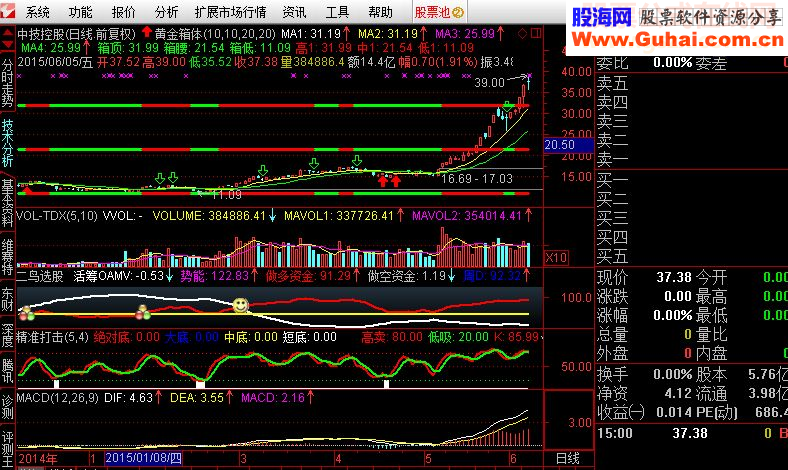Click the month 4 marker on time axis

(338, 459)
